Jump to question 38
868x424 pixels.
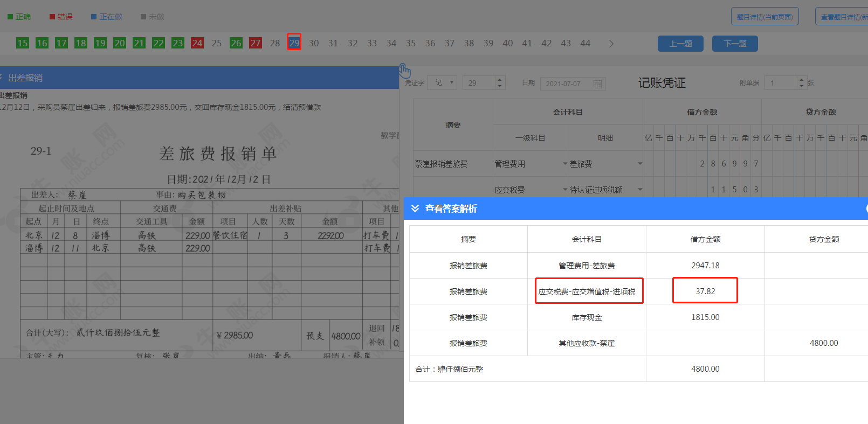tap(469, 43)
